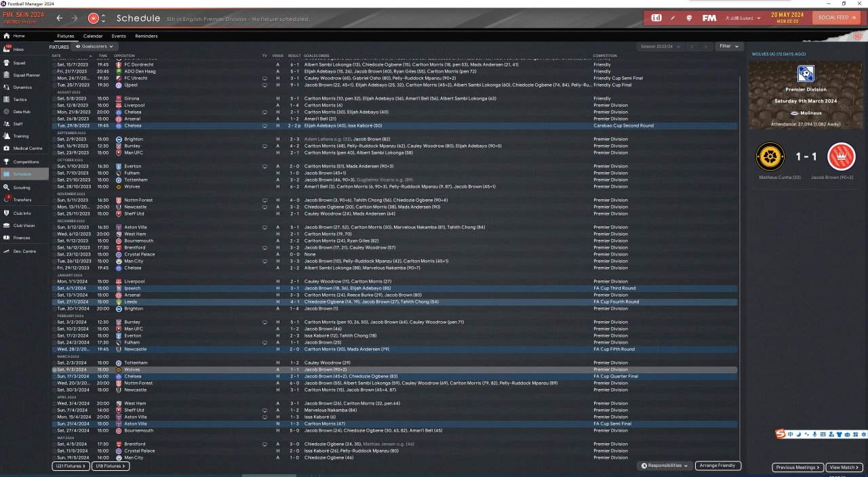This screenshot has height=477, width=868.
Task: Go back with the left arrow
Action: pos(60,18)
